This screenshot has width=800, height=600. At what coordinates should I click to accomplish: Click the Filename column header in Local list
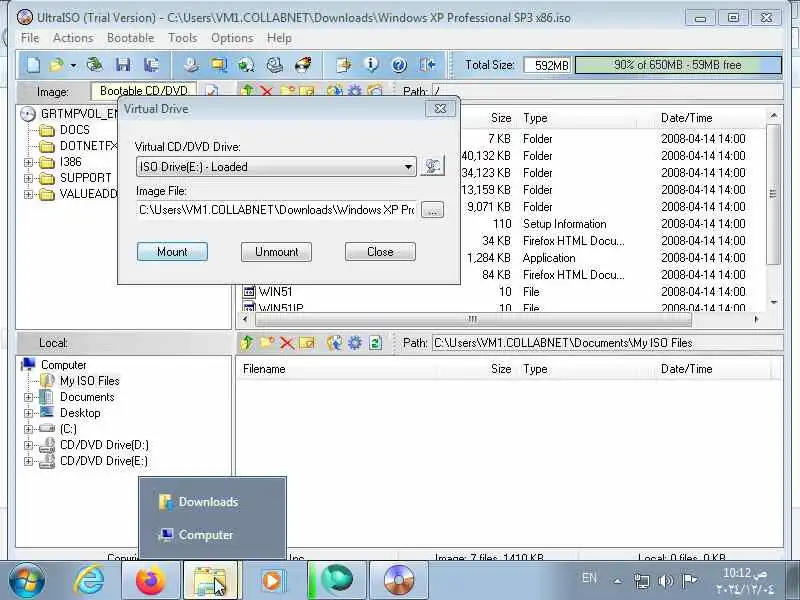pyautogui.click(x=264, y=369)
